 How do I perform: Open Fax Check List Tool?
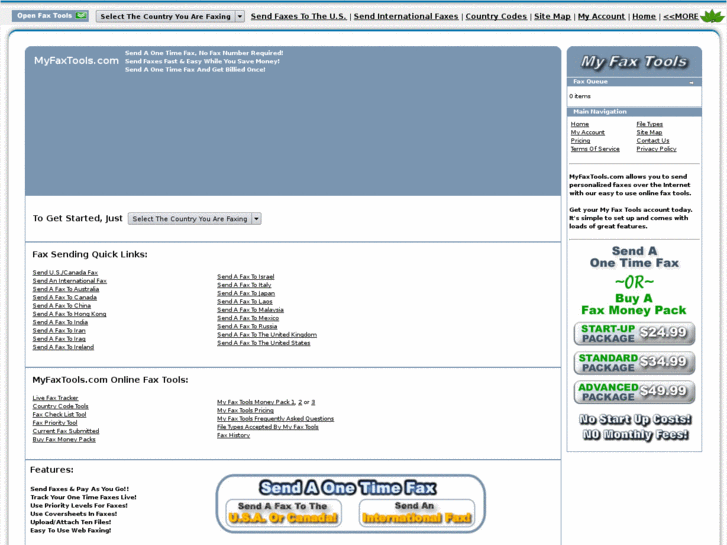[x=59, y=415]
